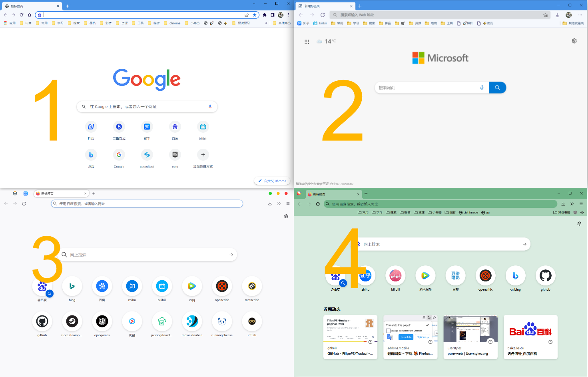Open bilibili tile in green Firefox window
The height and width of the screenshot is (377, 588).
[395, 278]
